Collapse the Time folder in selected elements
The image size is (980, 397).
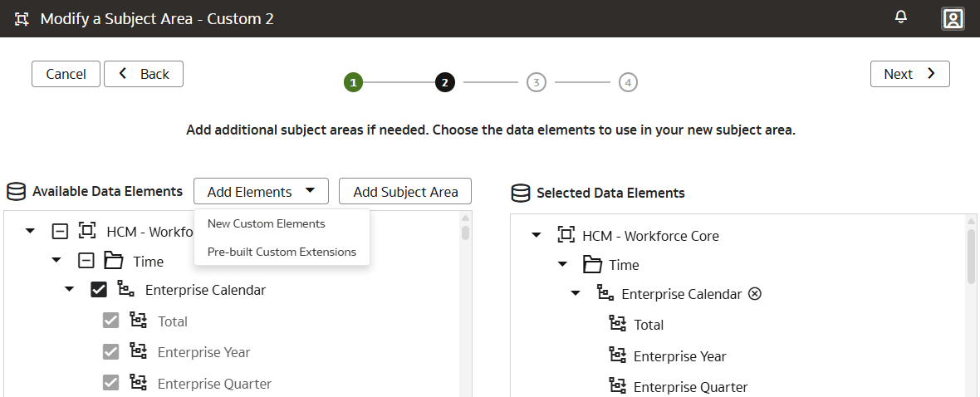[563, 265]
